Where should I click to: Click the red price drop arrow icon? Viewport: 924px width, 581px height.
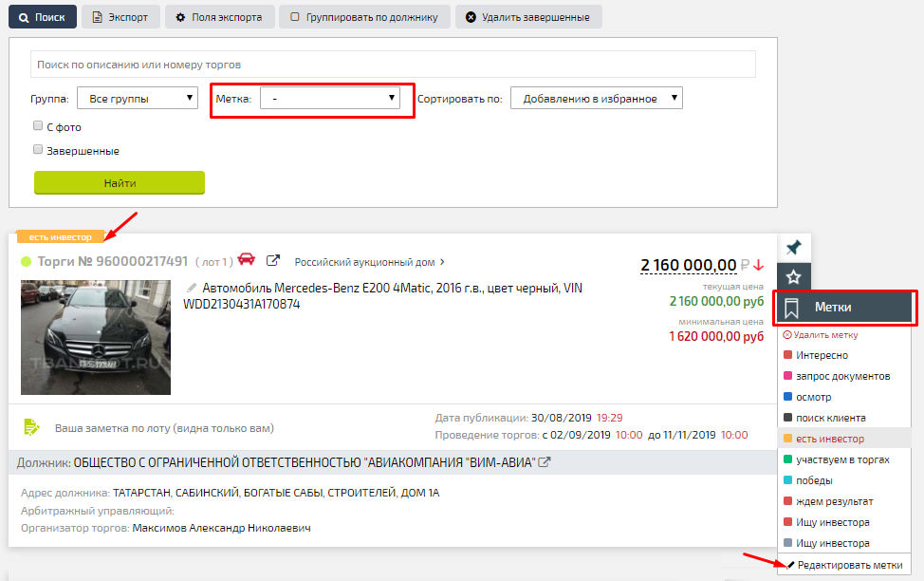click(x=758, y=265)
